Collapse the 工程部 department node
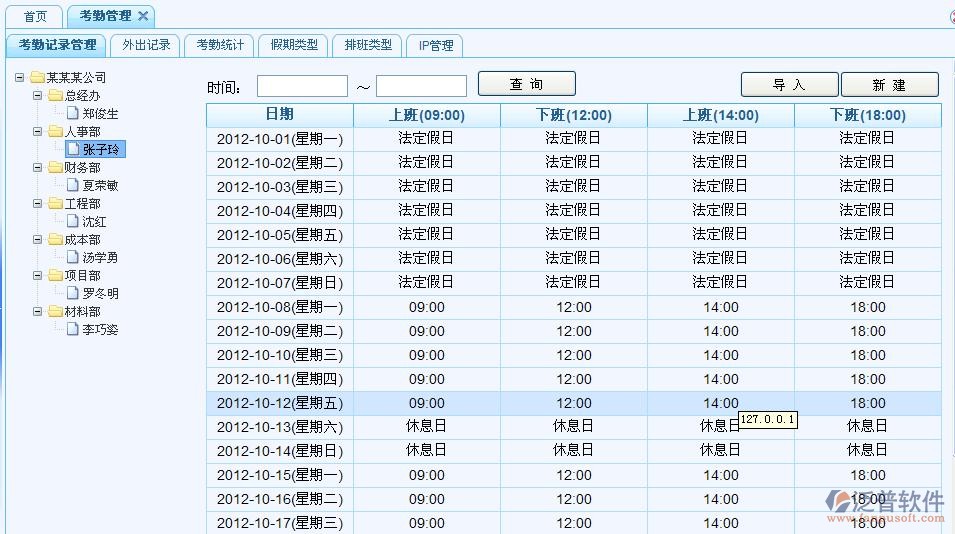The height and width of the screenshot is (534, 955). [x=38, y=204]
